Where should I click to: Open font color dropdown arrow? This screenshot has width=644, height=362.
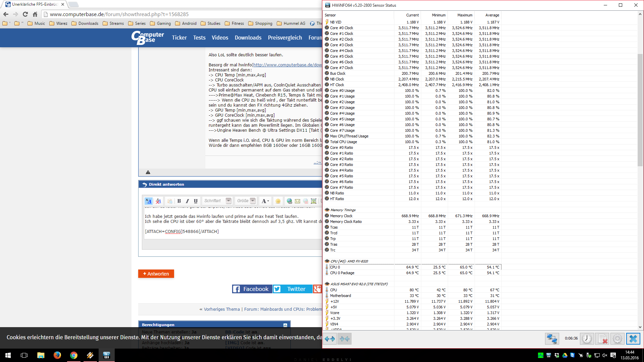point(268,201)
